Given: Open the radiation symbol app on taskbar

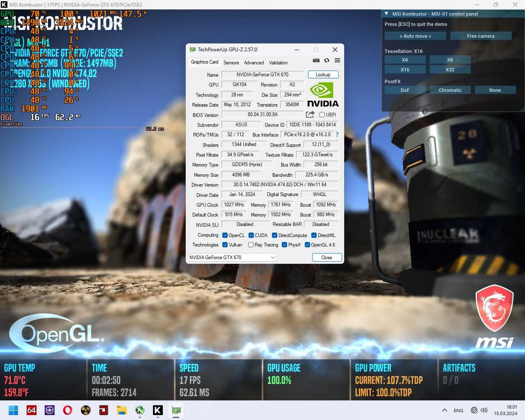Looking at the screenshot, I should 86,410.
